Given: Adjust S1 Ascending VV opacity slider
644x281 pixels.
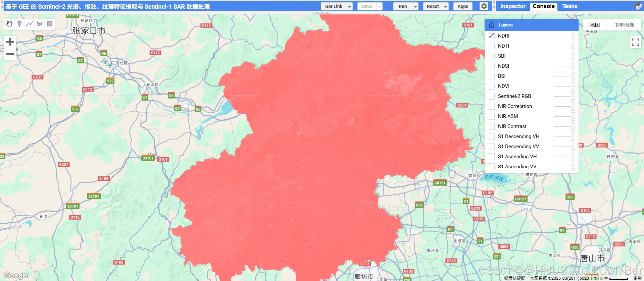Looking at the screenshot, I should point(564,166).
